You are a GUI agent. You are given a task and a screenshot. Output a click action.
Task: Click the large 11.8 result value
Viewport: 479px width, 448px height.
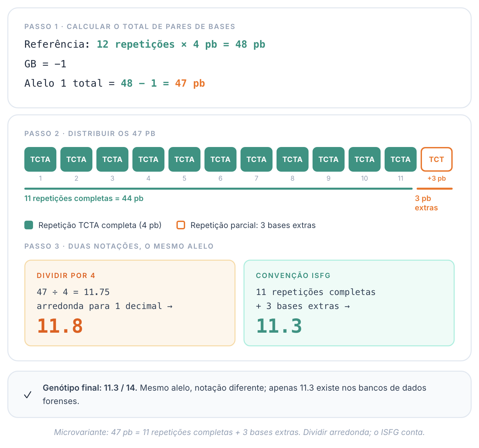[x=60, y=326]
